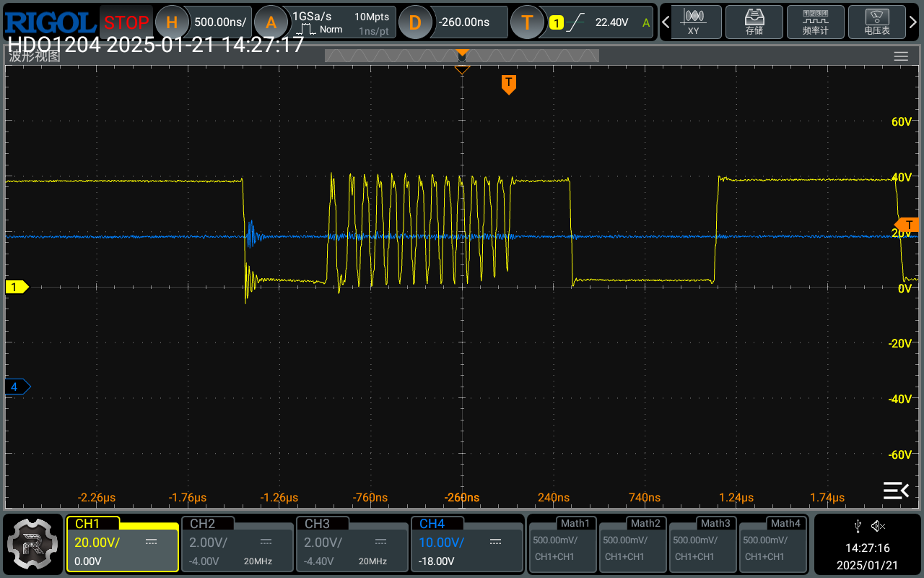This screenshot has height=578, width=924.
Task: Select the blue channel 4 ground marker
Action: 17,387
